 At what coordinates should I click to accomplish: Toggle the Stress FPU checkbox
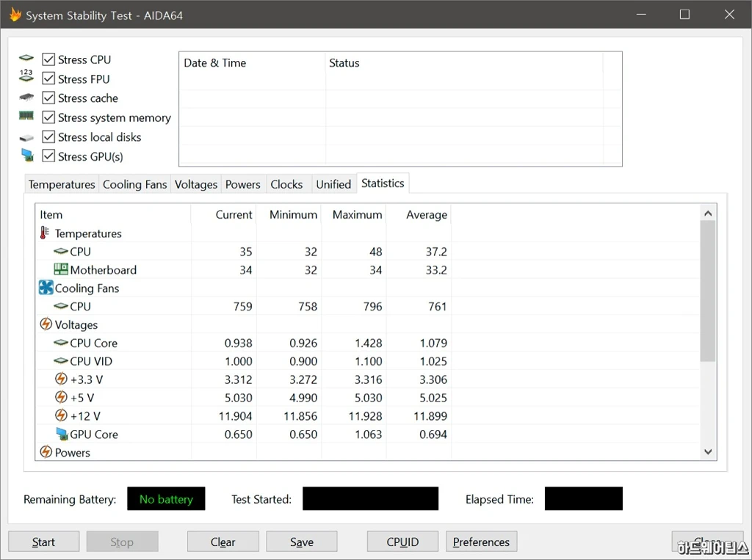pyautogui.click(x=48, y=79)
